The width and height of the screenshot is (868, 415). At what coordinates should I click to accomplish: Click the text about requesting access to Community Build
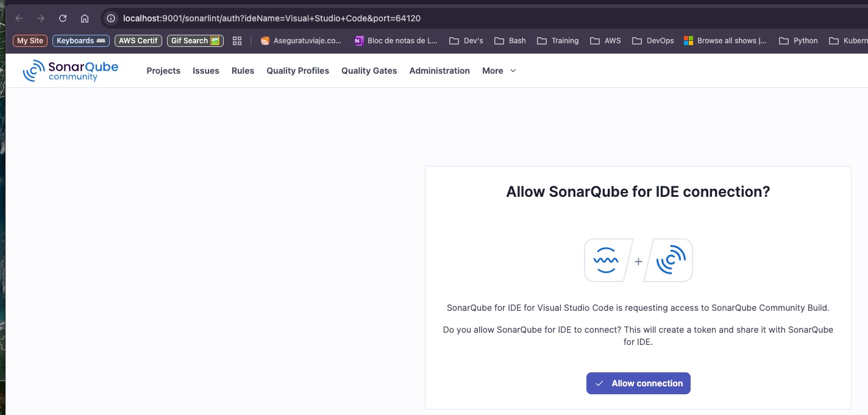pyautogui.click(x=638, y=308)
